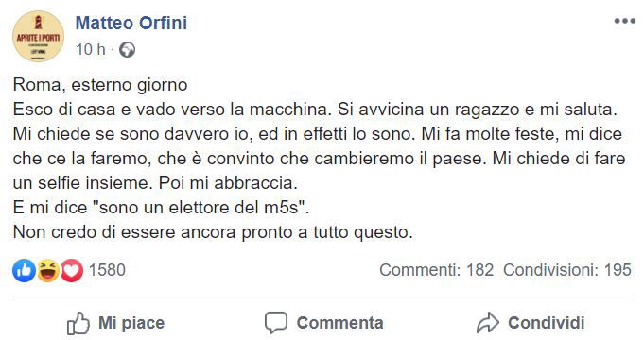Open Matteo Orfini's profile name link
Viewport: 644px width, 340px height.
(131, 23)
